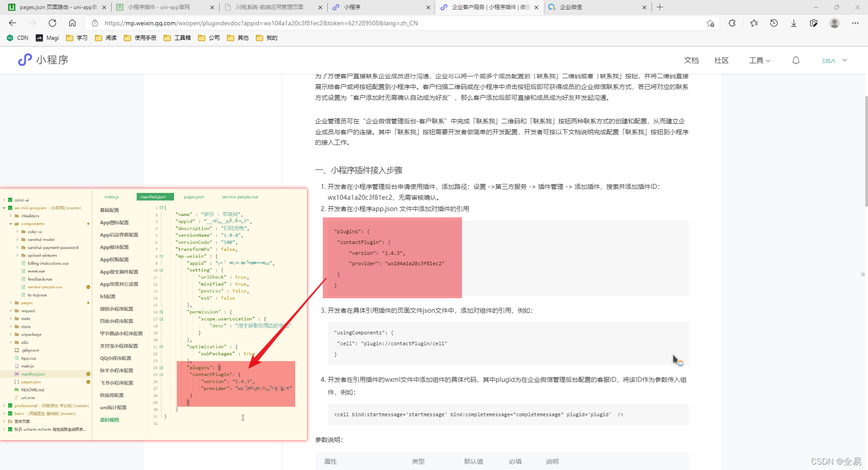Open the Magi bookmark

(x=47, y=38)
